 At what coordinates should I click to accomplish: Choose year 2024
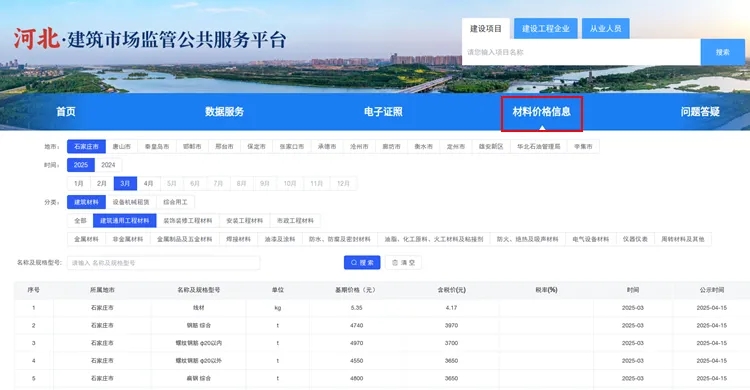point(108,165)
